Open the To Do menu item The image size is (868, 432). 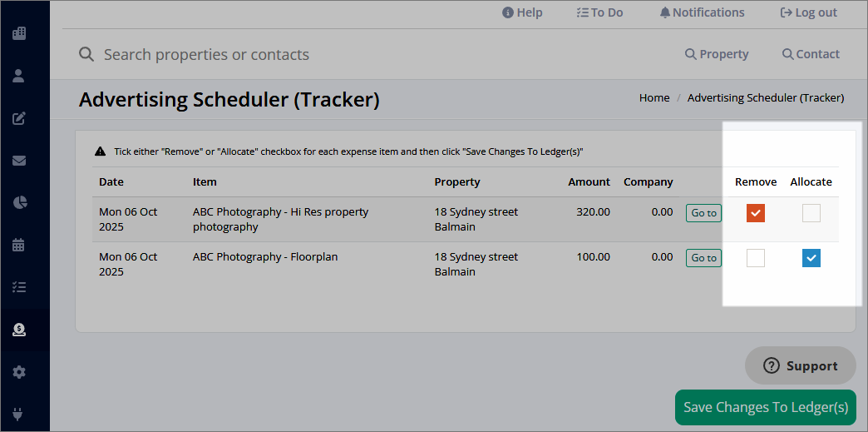click(600, 12)
